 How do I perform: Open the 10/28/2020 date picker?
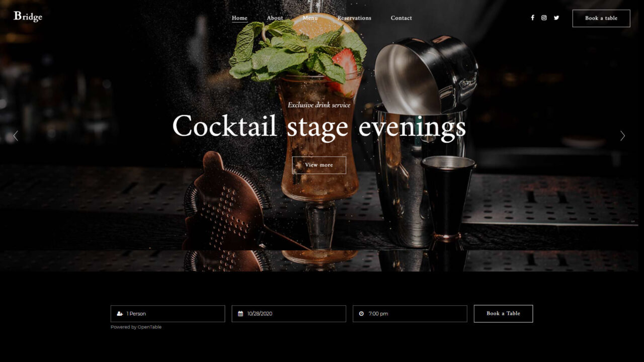289,314
